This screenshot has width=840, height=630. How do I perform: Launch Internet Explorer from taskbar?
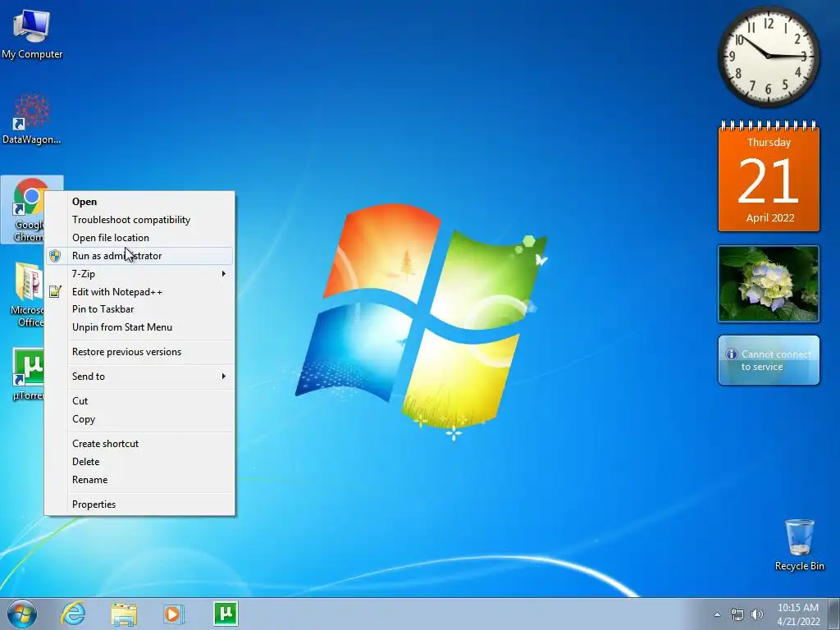pyautogui.click(x=73, y=614)
